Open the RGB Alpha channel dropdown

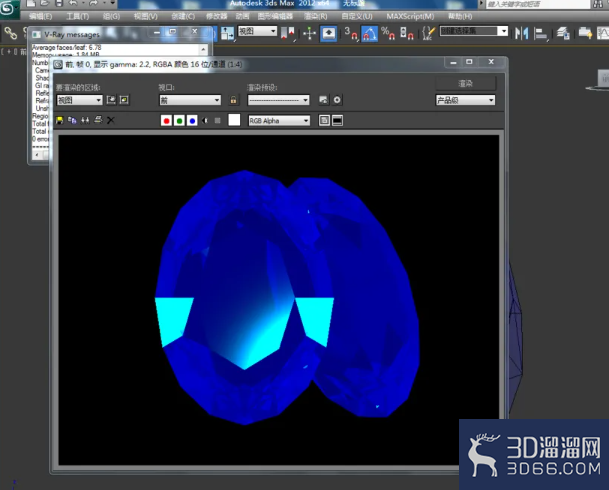279,121
